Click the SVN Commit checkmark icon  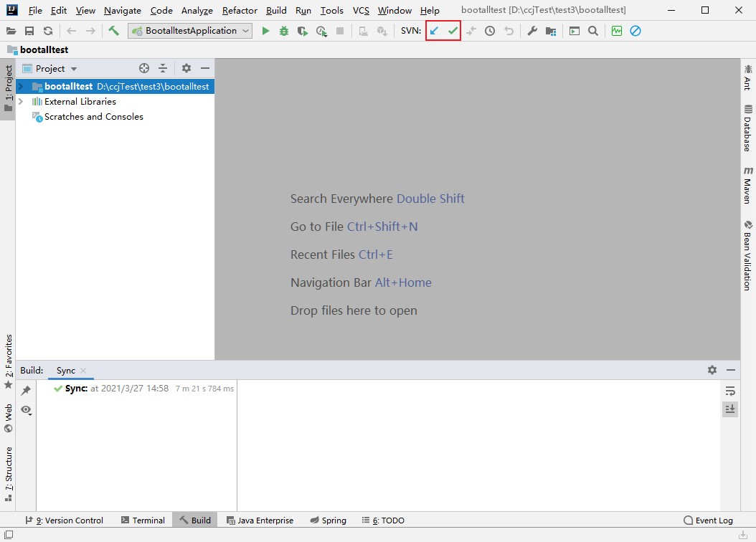(x=453, y=31)
